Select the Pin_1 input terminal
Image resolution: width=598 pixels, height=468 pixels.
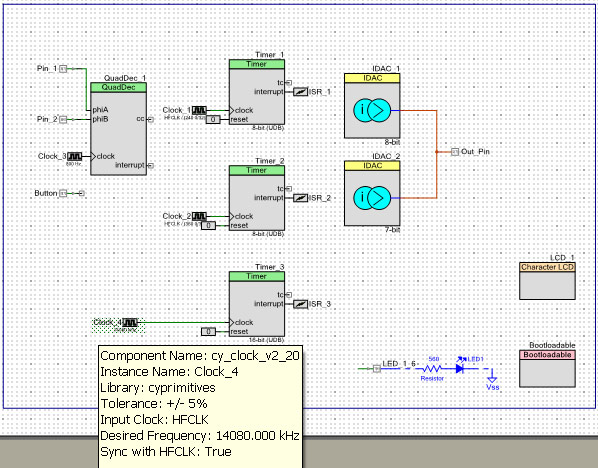pyautogui.click(x=63, y=69)
